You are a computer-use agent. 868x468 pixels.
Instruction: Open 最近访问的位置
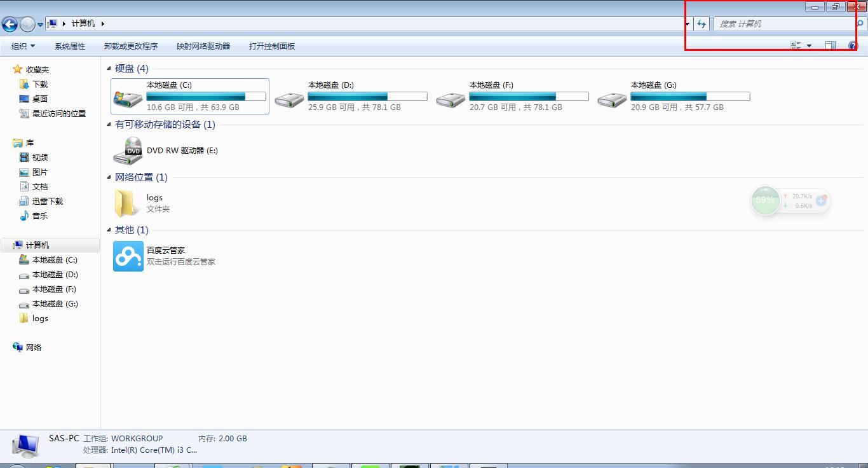[59, 113]
